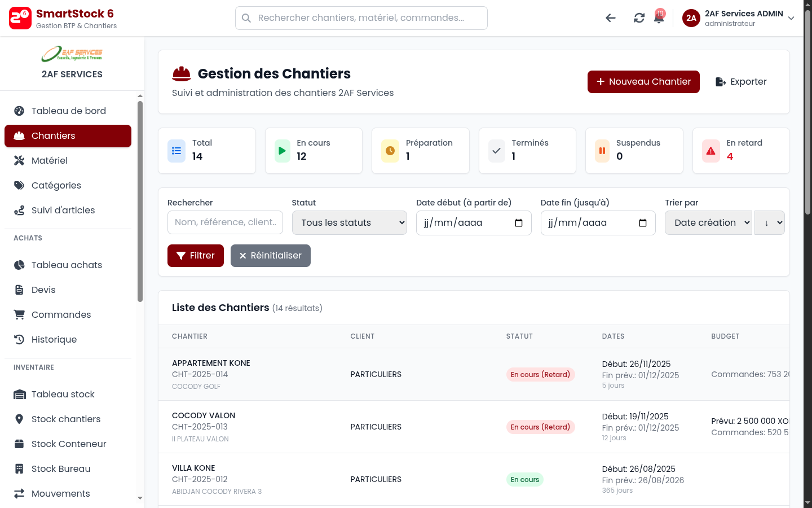Click the refresh arrows icon
812x508 pixels.
click(639, 18)
